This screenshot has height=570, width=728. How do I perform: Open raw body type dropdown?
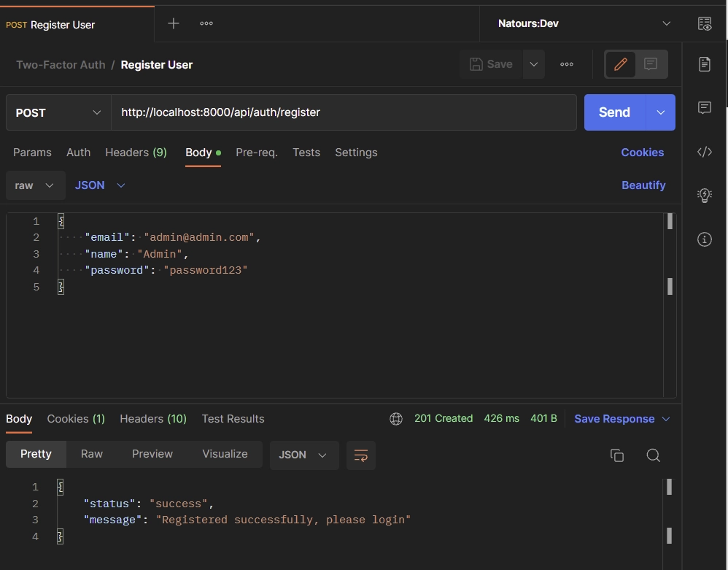click(35, 185)
